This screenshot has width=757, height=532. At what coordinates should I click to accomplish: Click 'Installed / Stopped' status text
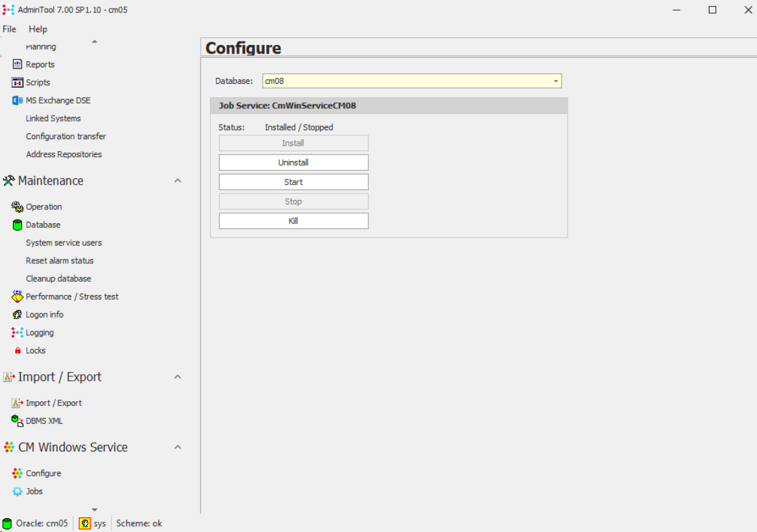coord(299,127)
